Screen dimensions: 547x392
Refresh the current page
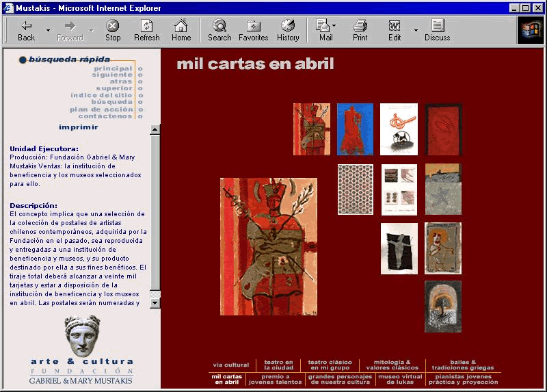[147, 31]
